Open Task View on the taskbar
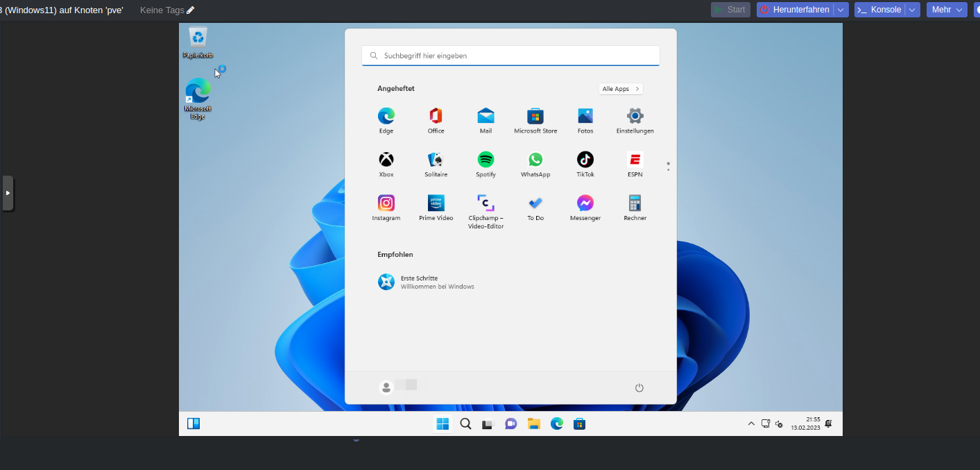Viewport: 980px width, 470px height. coord(488,423)
